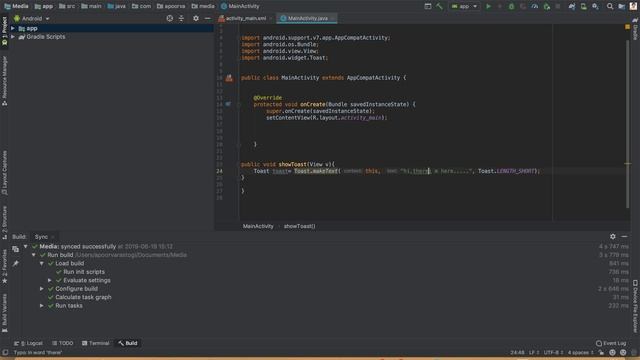Toggle the Favorites side tab
The height and width of the screenshot is (360, 640).
pos(4,267)
